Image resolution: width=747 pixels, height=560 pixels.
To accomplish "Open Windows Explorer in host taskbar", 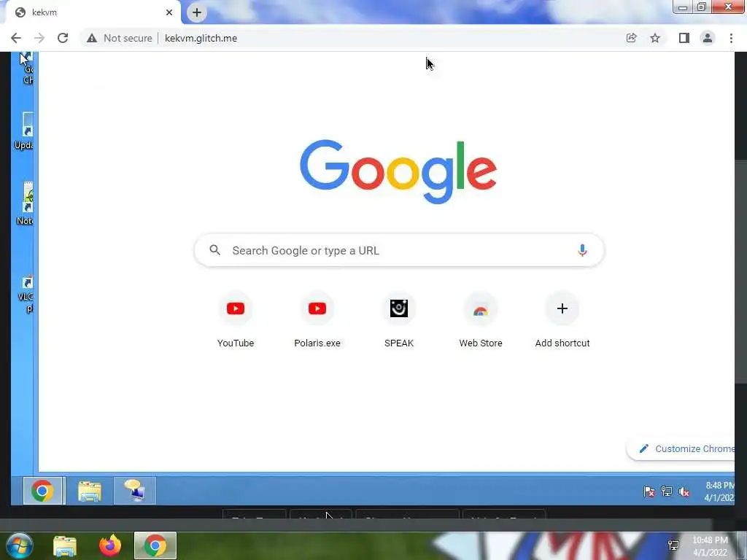I will 65,546.
